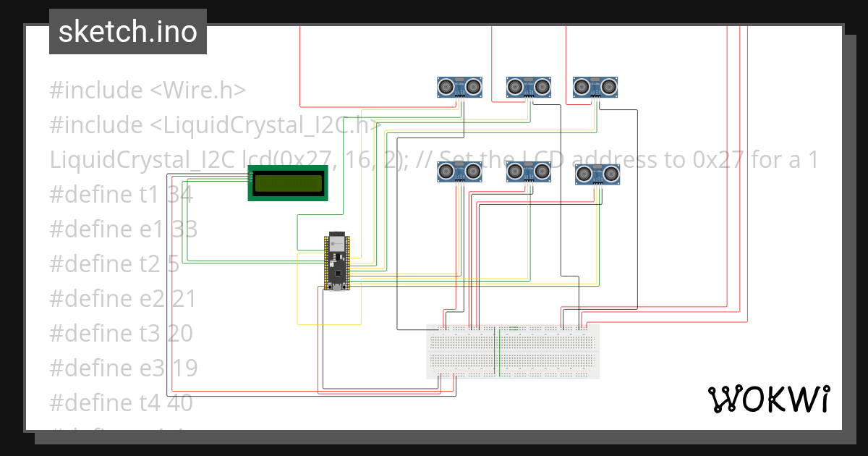This screenshot has height=456, width=868.
Task: Open the sketch.ino tab
Action: (x=127, y=31)
